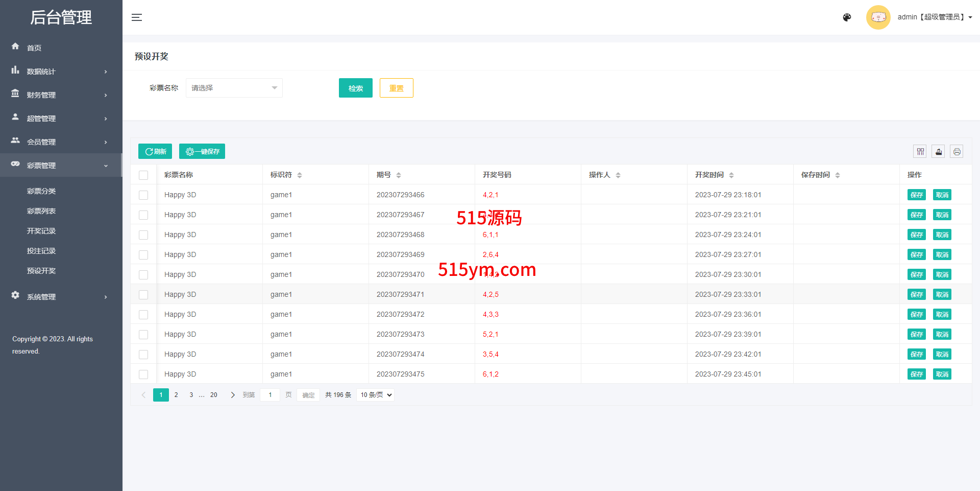980x491 pixels.
Task: Open the 10 条/页 page size dropdown
Action: [376, 395]
